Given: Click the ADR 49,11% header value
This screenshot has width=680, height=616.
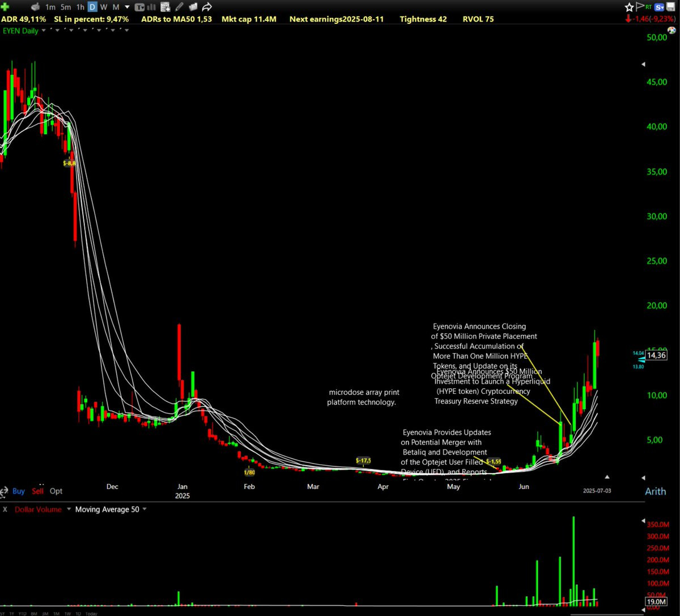Looking at the screenshot, I should [23, 19].
